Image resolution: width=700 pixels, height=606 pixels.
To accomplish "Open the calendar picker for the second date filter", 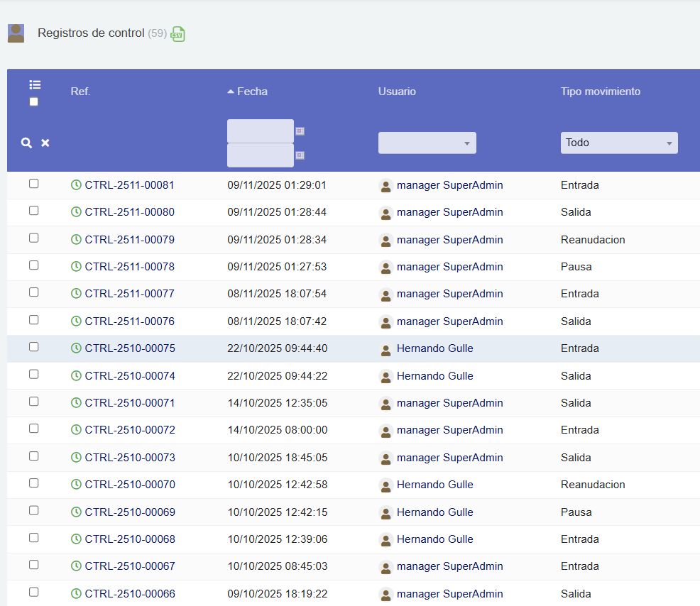I will 300,155.
